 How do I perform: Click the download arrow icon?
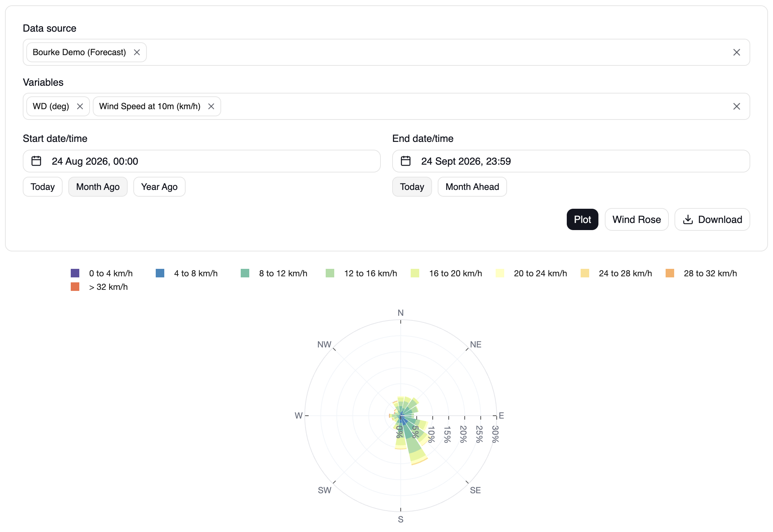[x=688, y=219]
